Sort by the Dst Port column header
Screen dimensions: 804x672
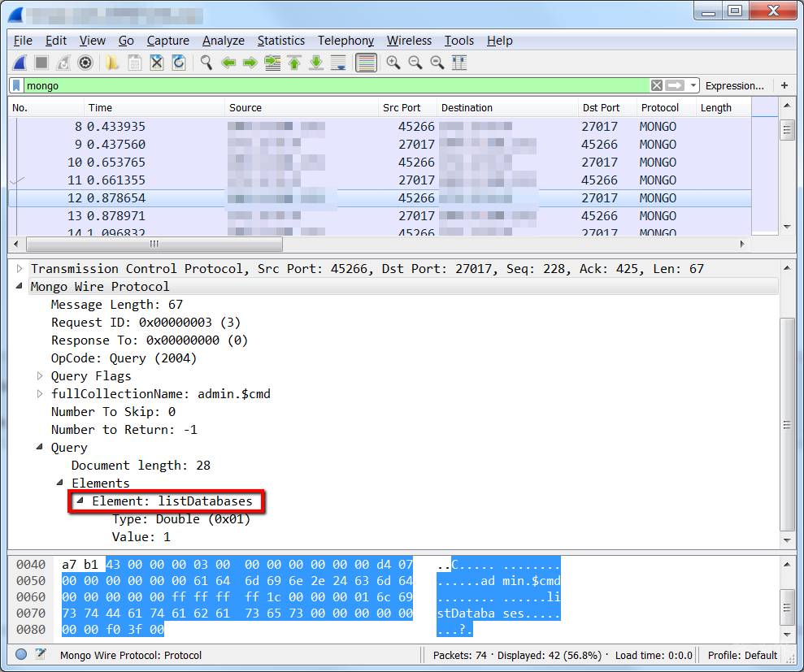click(607, 107)
